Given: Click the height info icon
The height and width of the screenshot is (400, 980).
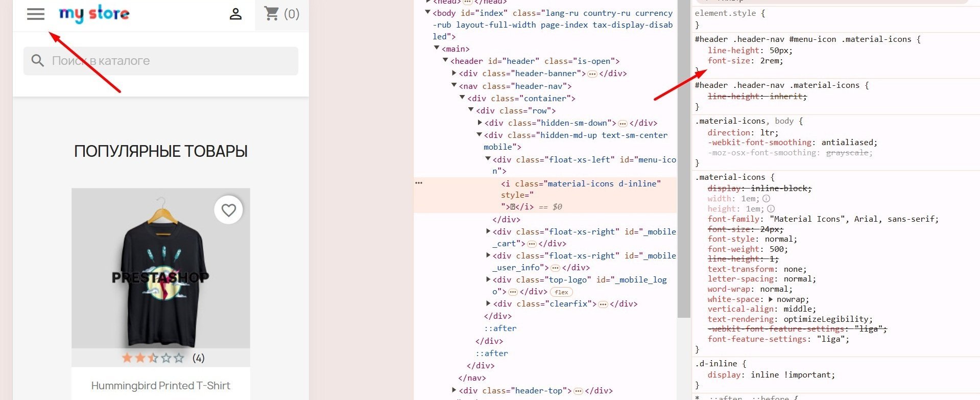Looking at the screenshot, I should click(x=771, y=209).
